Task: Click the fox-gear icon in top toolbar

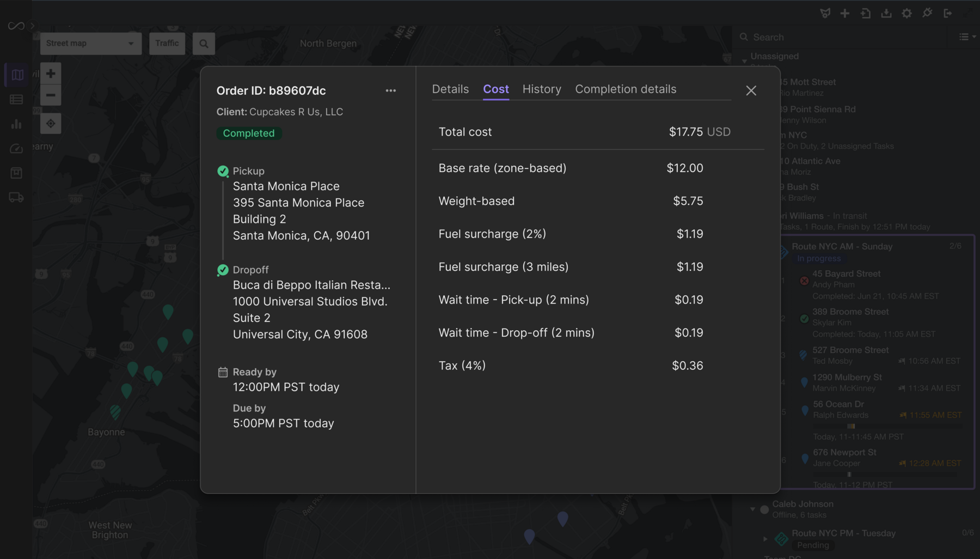Action: click(825, 13)
